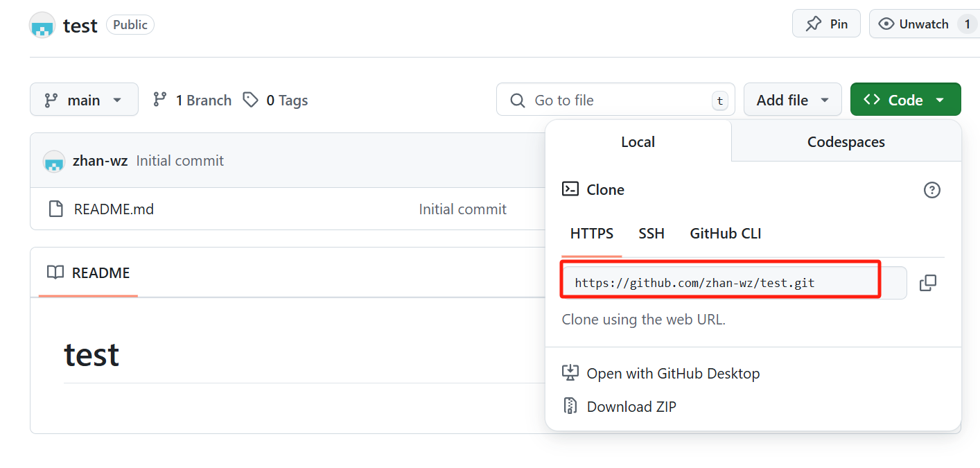Click the test repository name
Image resolution: width=980 pixels, height=468 pixels.
(x=80, y=26)
